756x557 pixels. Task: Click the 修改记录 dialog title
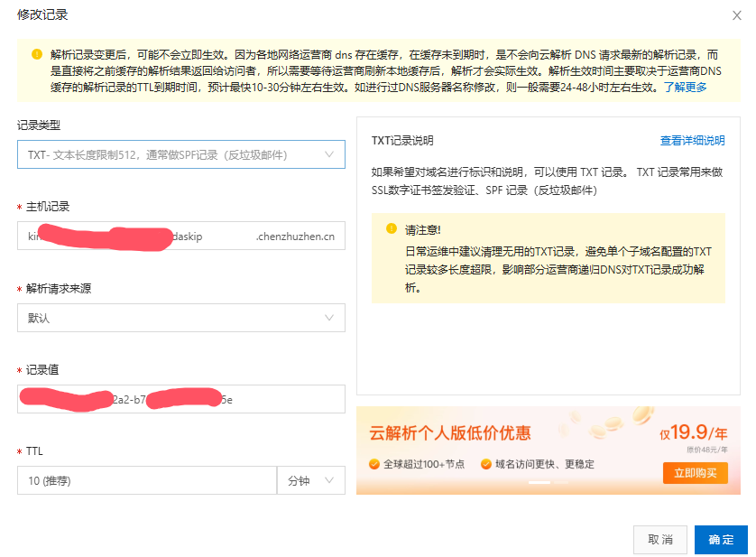pyautogui.click(x=42, y=14)
